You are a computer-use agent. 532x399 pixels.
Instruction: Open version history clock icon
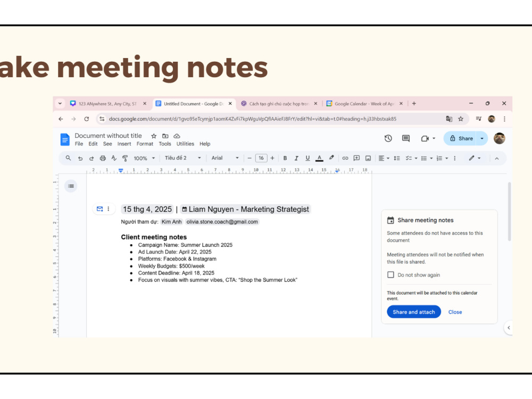[x=388, y=138]
